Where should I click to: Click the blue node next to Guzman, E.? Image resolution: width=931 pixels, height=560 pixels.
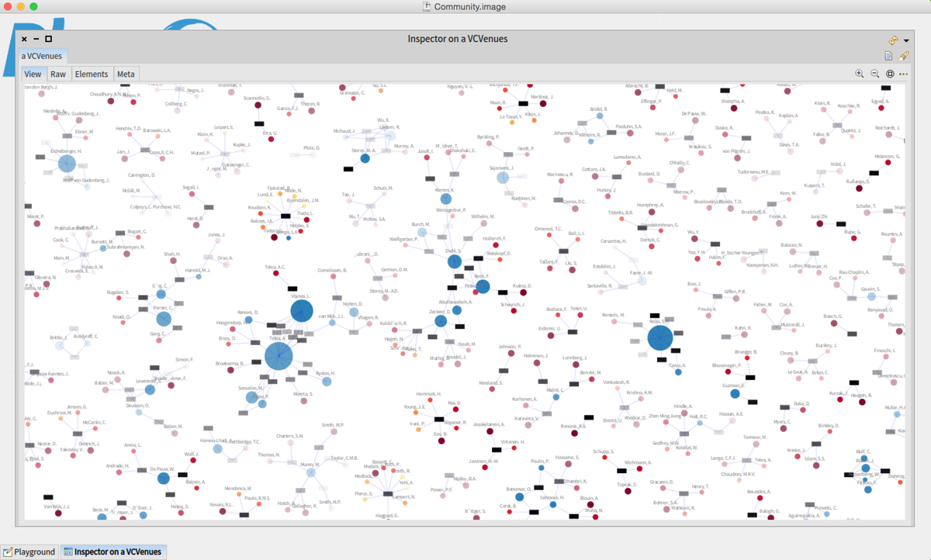(735, 394)
